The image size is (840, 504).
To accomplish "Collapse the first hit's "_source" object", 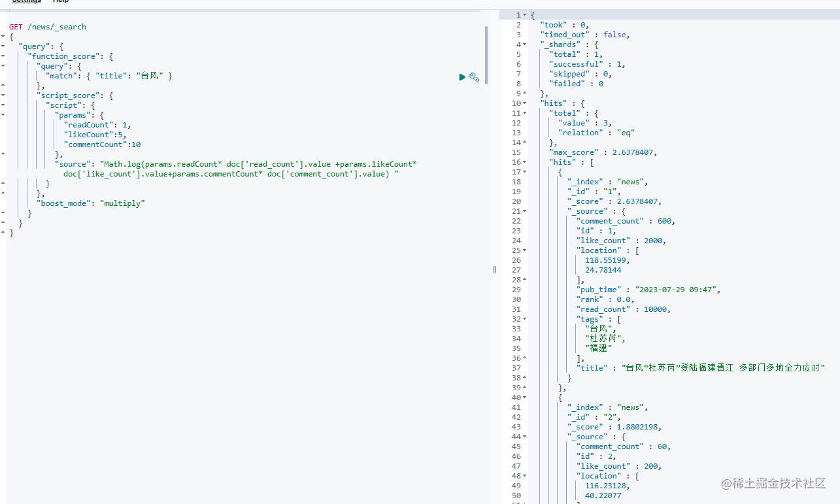I will coord(523,210).
